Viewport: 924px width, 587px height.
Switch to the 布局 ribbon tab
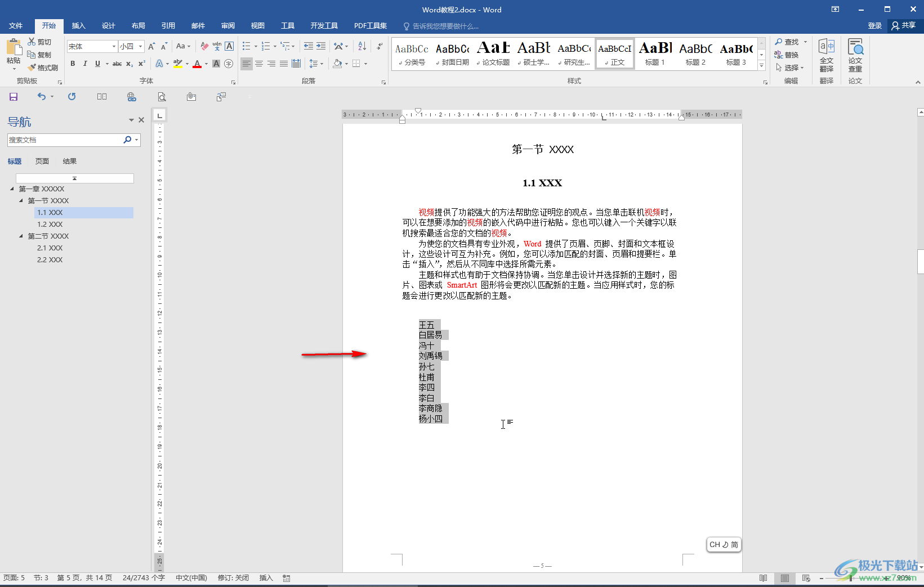coord(138,26)
